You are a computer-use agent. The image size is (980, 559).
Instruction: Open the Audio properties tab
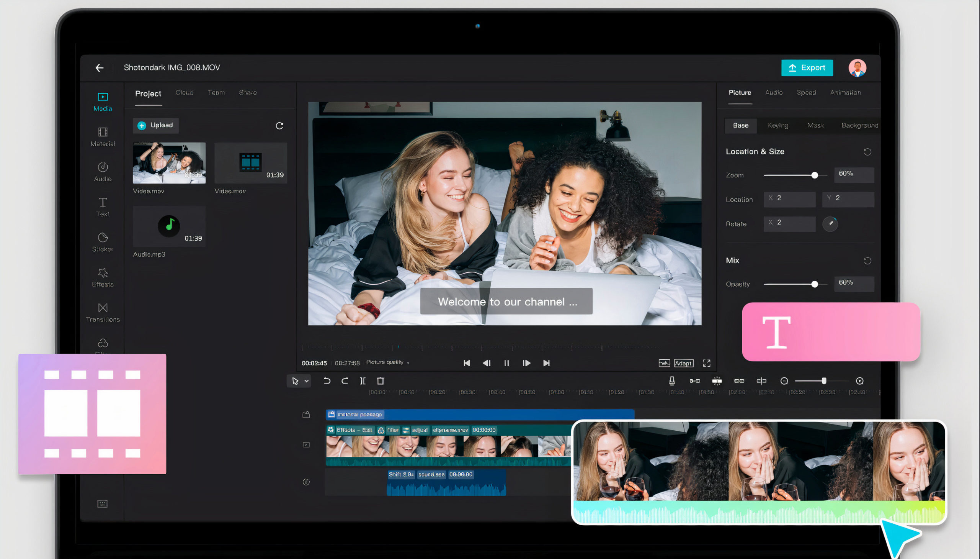tap(774, 92)
